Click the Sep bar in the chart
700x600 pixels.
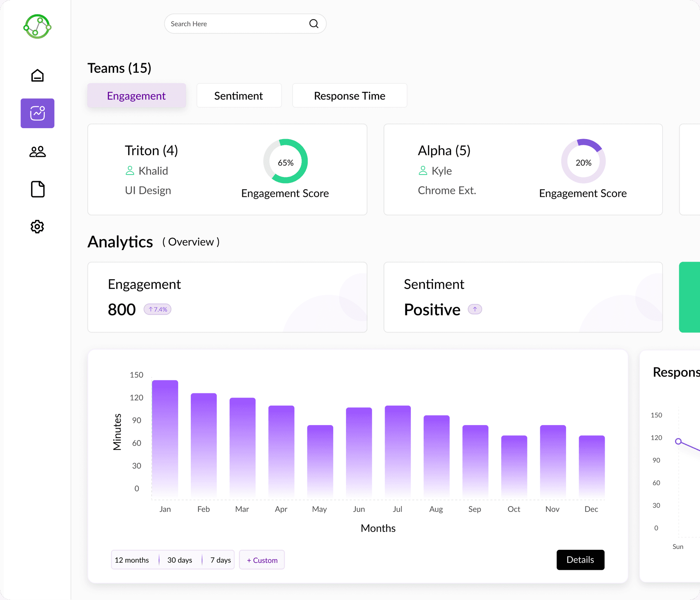[x=475, y=462]
